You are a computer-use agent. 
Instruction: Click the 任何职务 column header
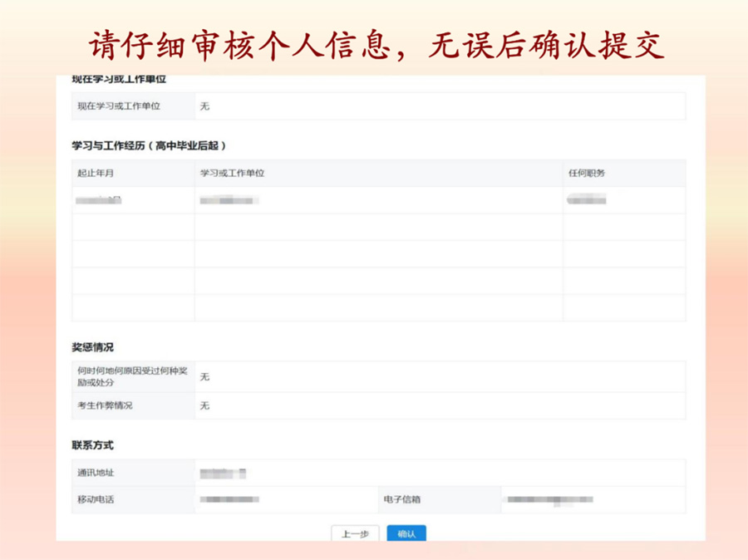(x=587, y=173)
